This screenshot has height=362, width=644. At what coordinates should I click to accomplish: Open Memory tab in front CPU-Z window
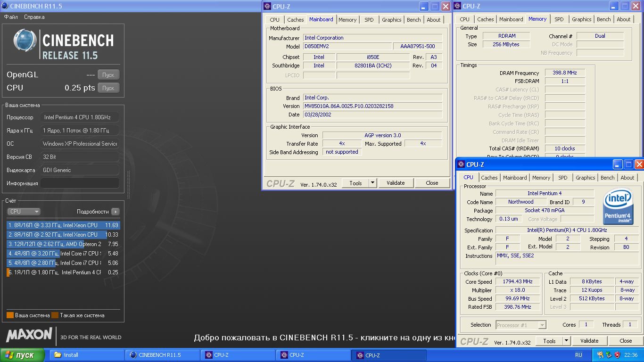pyautogui.click(x=541, y=178)
